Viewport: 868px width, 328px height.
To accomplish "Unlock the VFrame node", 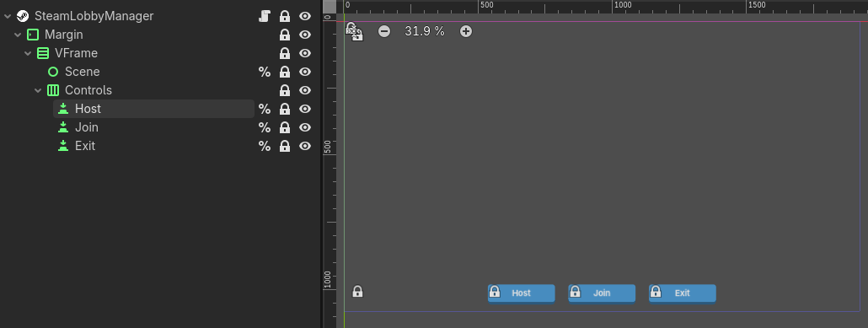I will [x=285, y=53].
